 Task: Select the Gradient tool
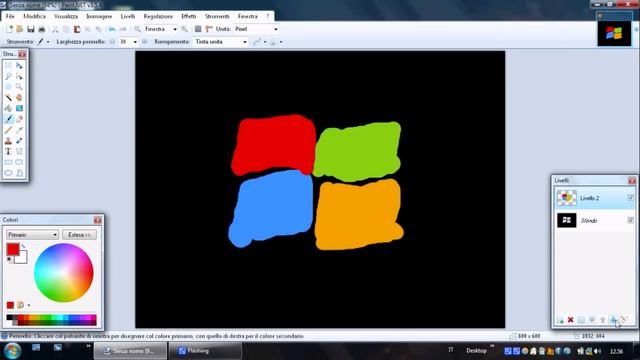coord(19,108)
